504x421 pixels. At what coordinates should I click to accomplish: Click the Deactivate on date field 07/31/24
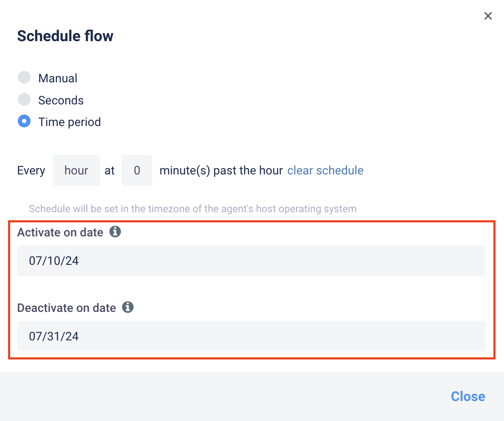click(251, 336)
